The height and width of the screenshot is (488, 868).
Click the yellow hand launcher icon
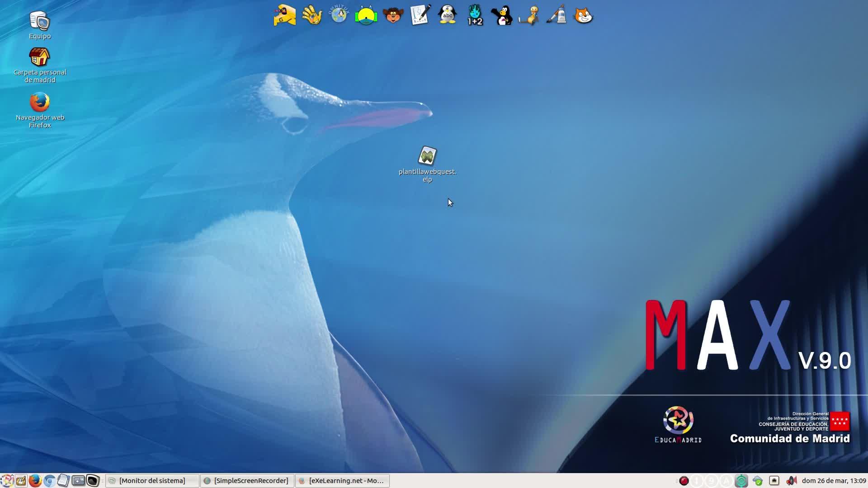point(312,15)
